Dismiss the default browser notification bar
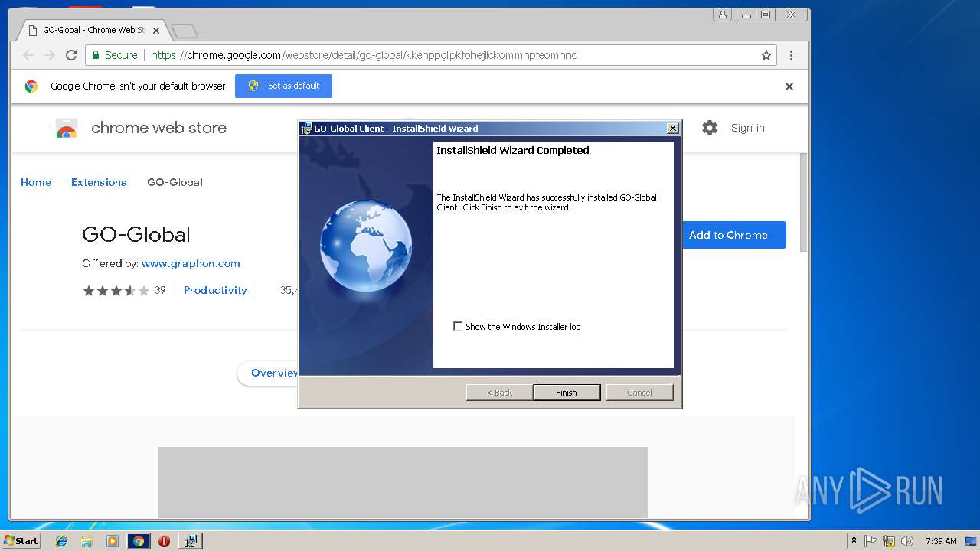 click(x=789, y=86)
